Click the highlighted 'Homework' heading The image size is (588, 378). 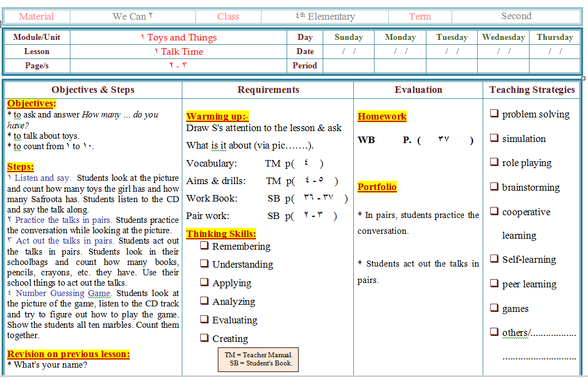(382, 116)
